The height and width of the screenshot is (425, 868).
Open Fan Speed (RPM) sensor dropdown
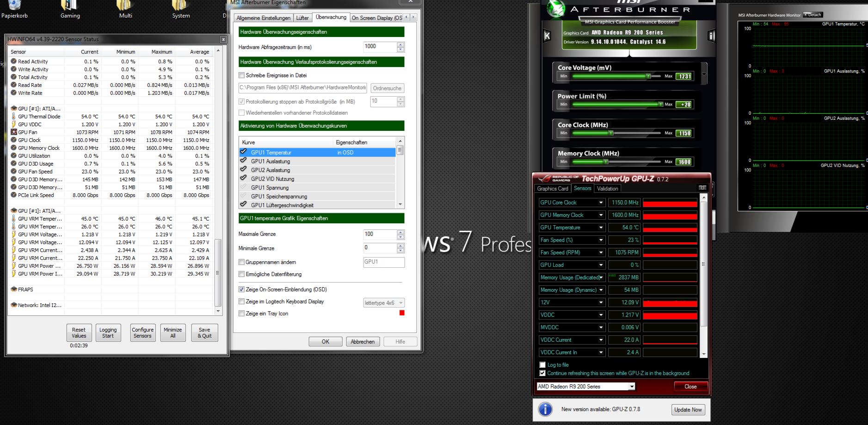tap(601, 253)
